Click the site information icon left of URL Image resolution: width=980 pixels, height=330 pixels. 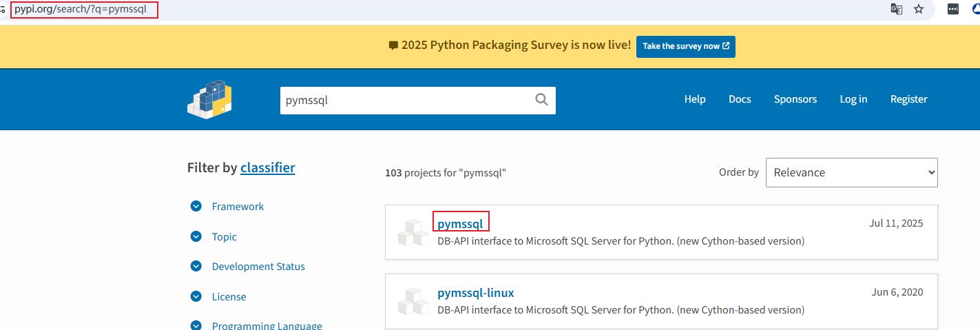coord(3,10)
